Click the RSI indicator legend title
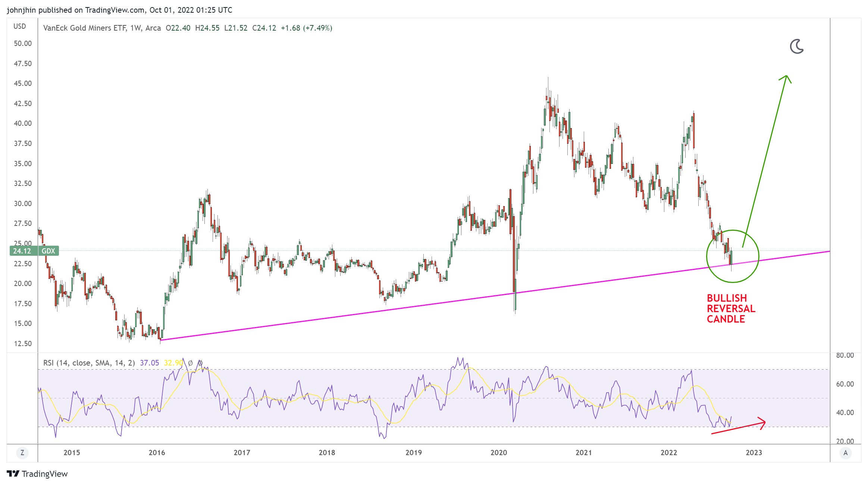Image resolution: width=868 pixels, height=485 pixels. point(89,363)
